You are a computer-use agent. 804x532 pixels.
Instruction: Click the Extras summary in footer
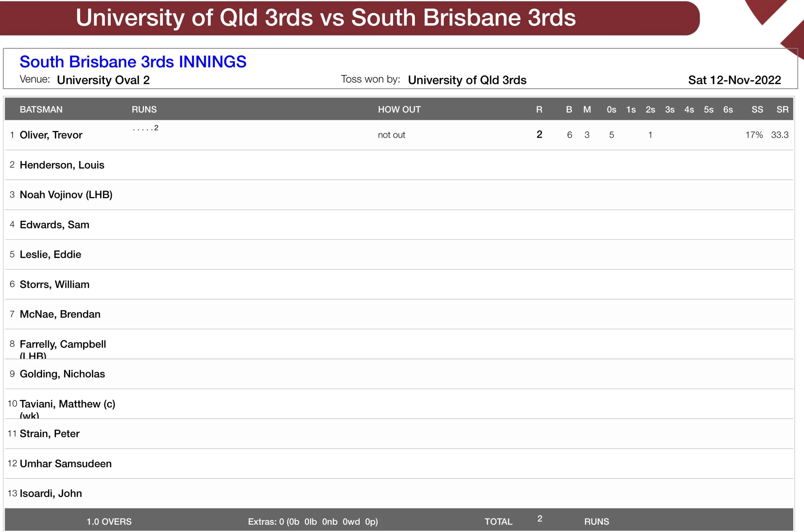[313, 521]
